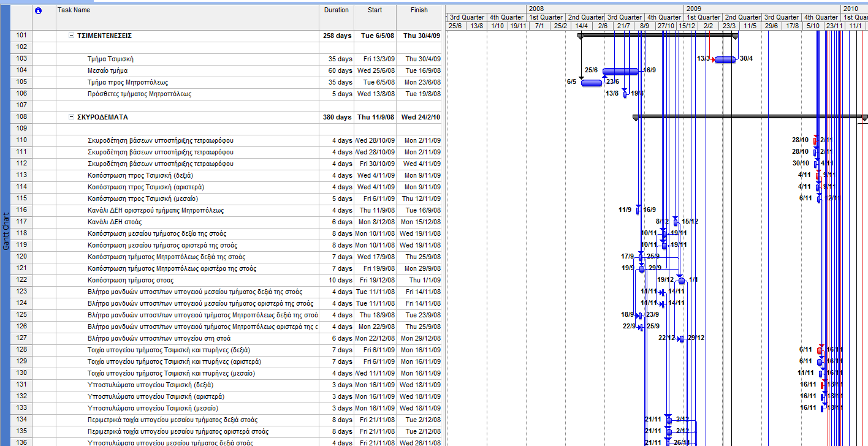This screenshot has height=446, width=868.
Task: Click 1st Quarter header under 2009
Action: pos(703,17)
